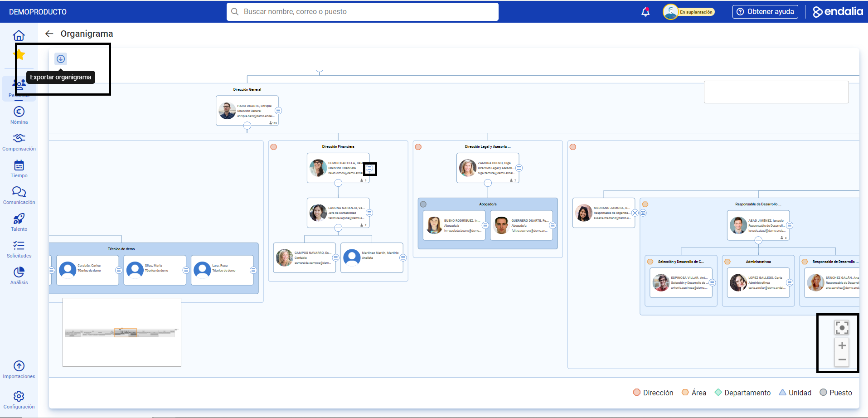This screenshot has width=868, height=418.
Task: Click the endalia logo
Action: coord(838,12)
